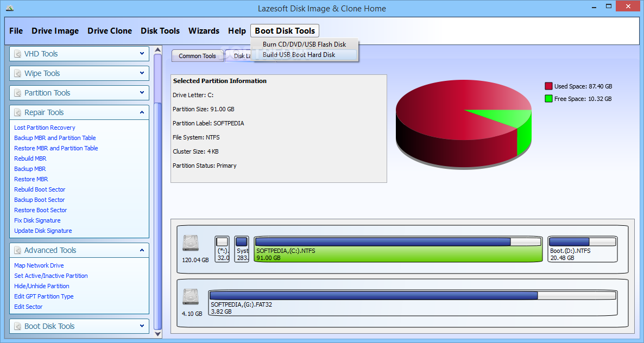Open the Help menu
The width and height of the screenshot is (644, 343).
click(x=237, y=31)
